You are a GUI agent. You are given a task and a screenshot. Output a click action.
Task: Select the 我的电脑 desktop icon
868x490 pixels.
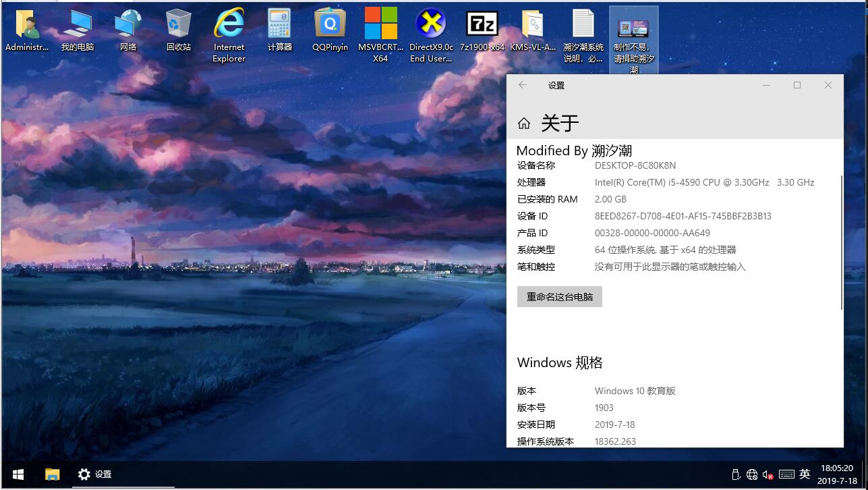(78, 25)
